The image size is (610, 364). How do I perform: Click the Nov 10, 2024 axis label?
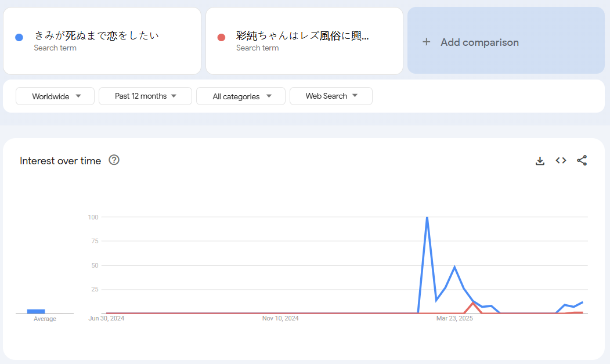click(x=280, y=319)
